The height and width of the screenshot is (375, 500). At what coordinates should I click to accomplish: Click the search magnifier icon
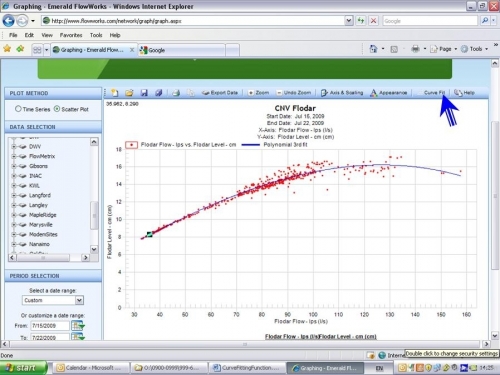(485, 21)
